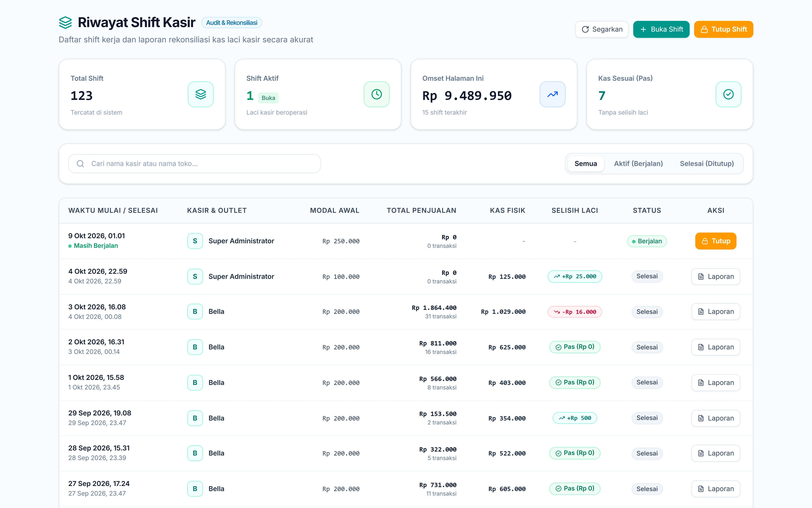
Task: Click the trending arrow icon in Omset card
Action: pyautogui.click(x=552, y=94)
